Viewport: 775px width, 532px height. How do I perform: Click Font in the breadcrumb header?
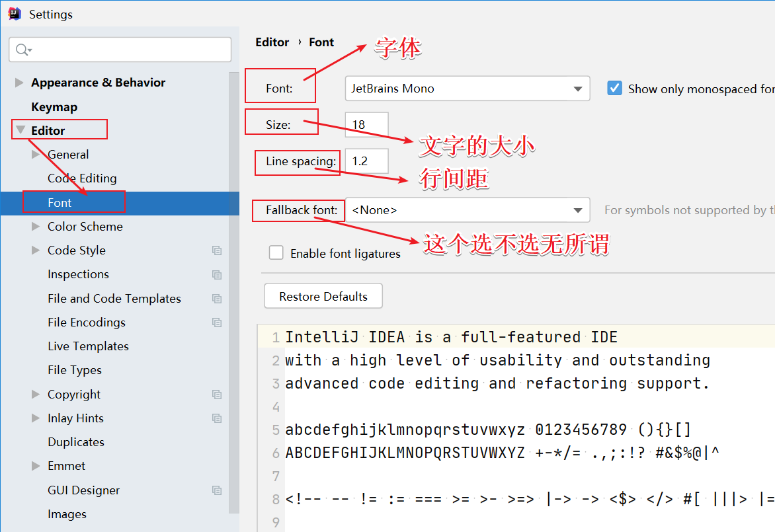pos(321,42)
